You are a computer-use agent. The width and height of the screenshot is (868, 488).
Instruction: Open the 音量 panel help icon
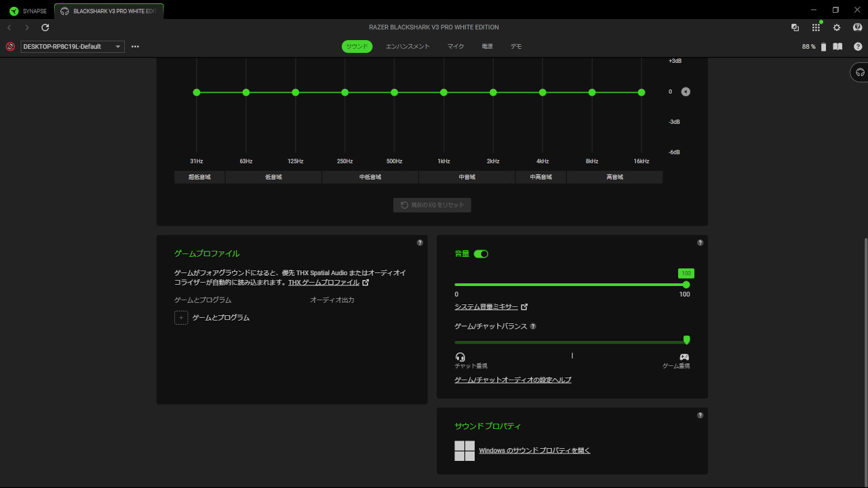700,243
